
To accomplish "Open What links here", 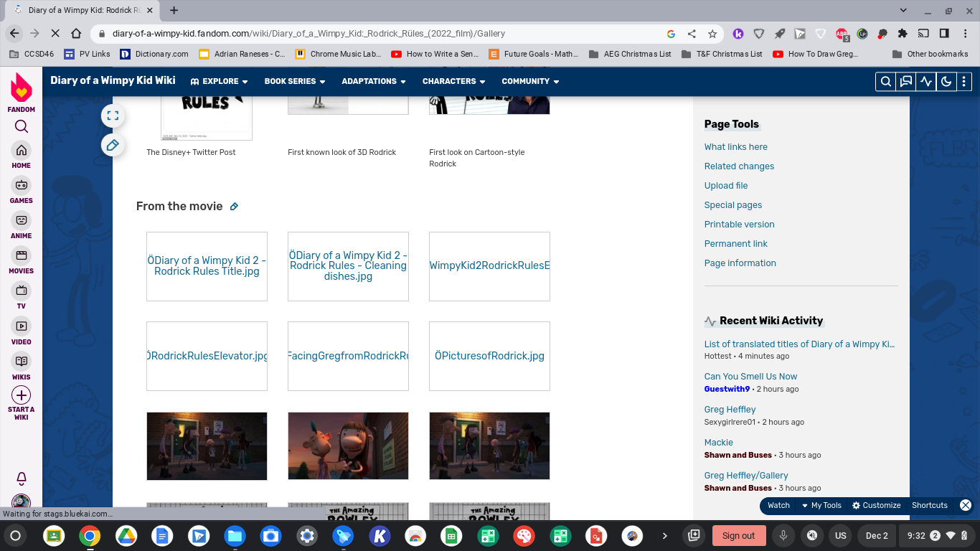I will click(x=735, y=146).
